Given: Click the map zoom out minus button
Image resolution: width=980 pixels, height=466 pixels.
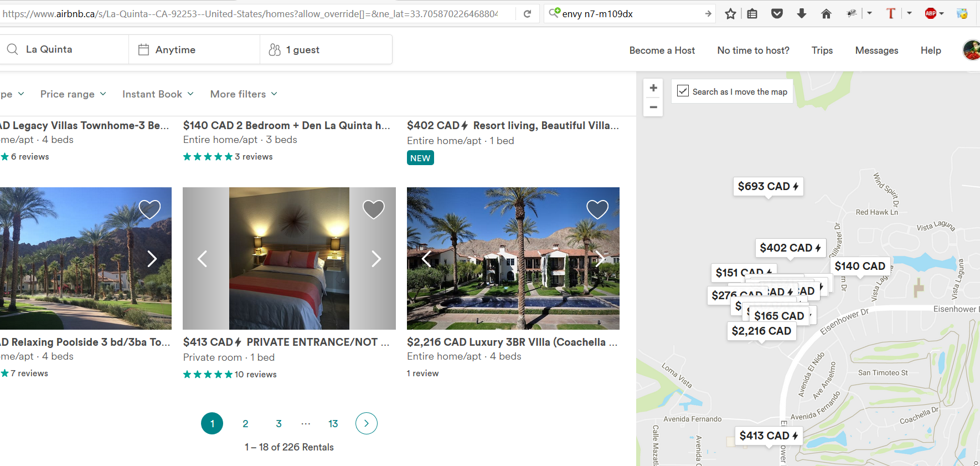Looking at the screenshot, I should pyautogui.click(x=653, y=107).
